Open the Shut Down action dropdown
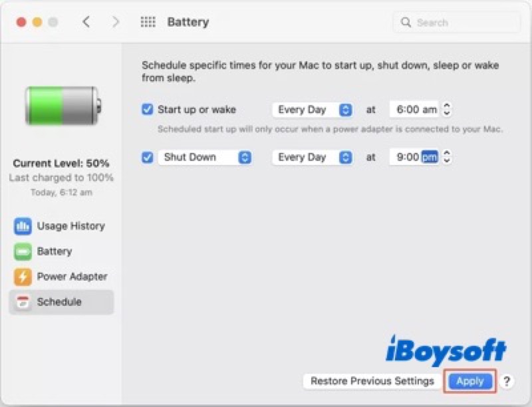 coord(205,158)
